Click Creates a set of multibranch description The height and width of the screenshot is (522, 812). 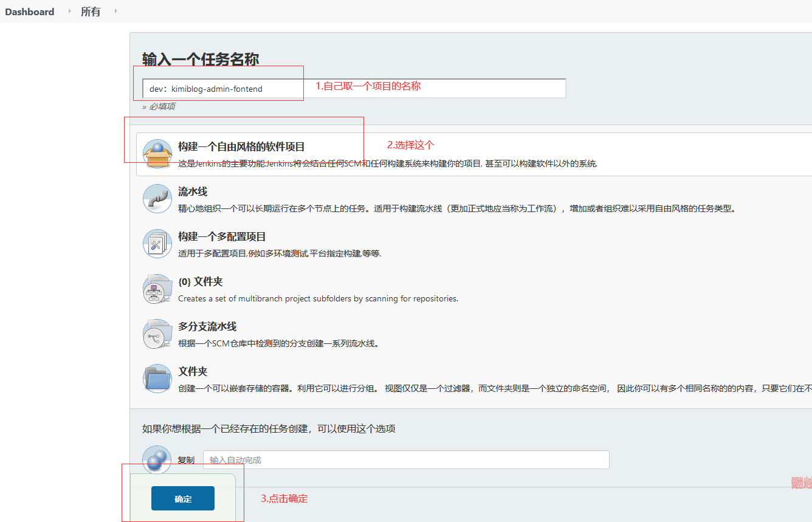[318, 298]
